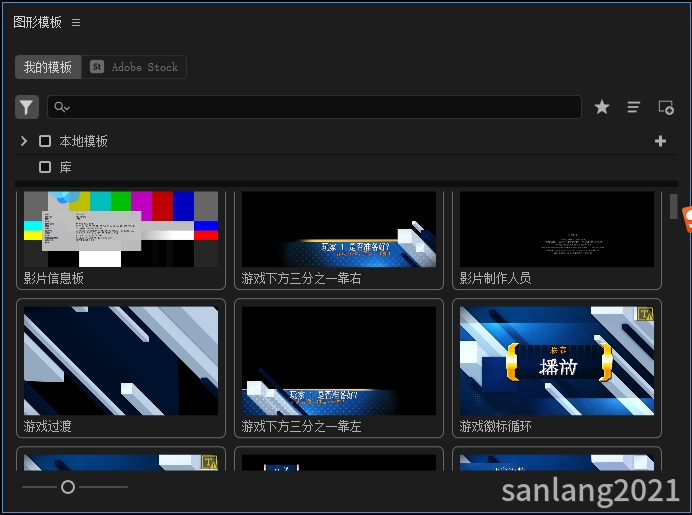Screen dimensions: 692x515
Task: Click the install motion graphics template icon
Action: tap(666, 107)
